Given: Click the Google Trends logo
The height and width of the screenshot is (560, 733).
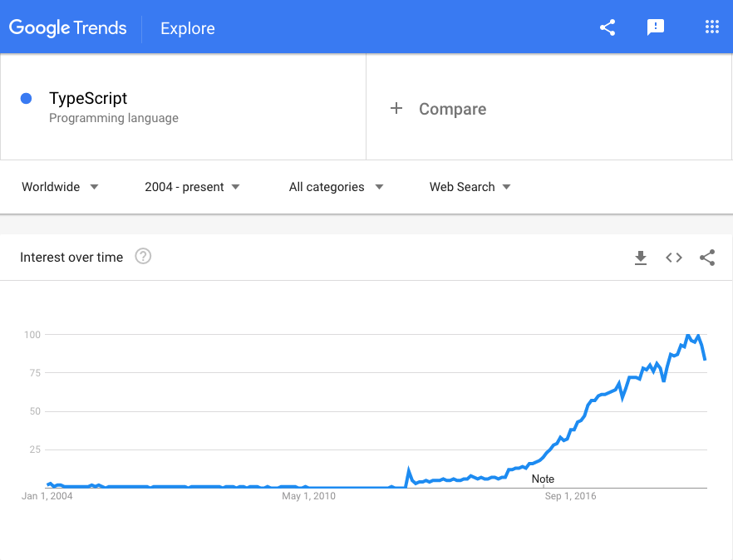Looking at the screenshot, I should pos(67,27).
